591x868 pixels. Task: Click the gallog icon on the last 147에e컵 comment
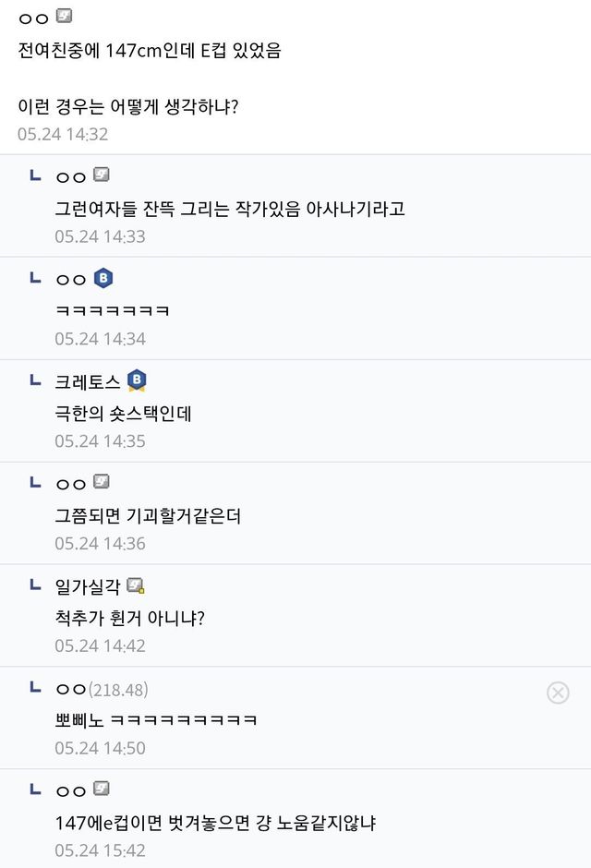[102, 790]
